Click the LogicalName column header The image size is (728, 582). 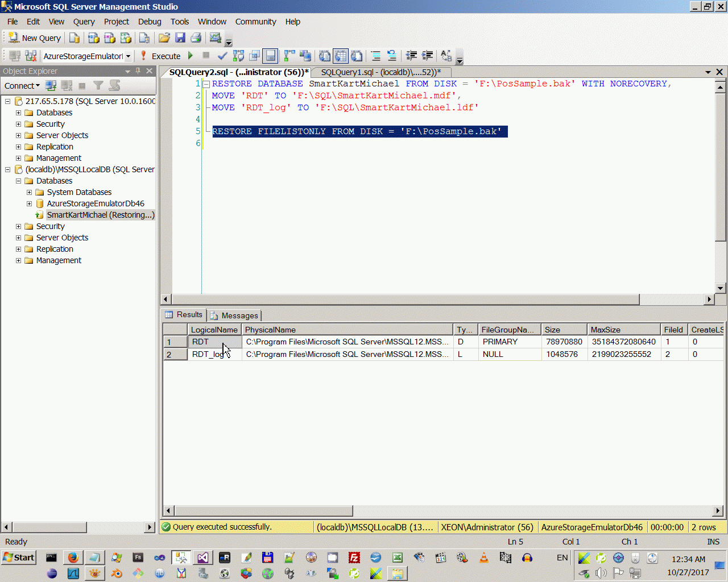tap(214, 330)
